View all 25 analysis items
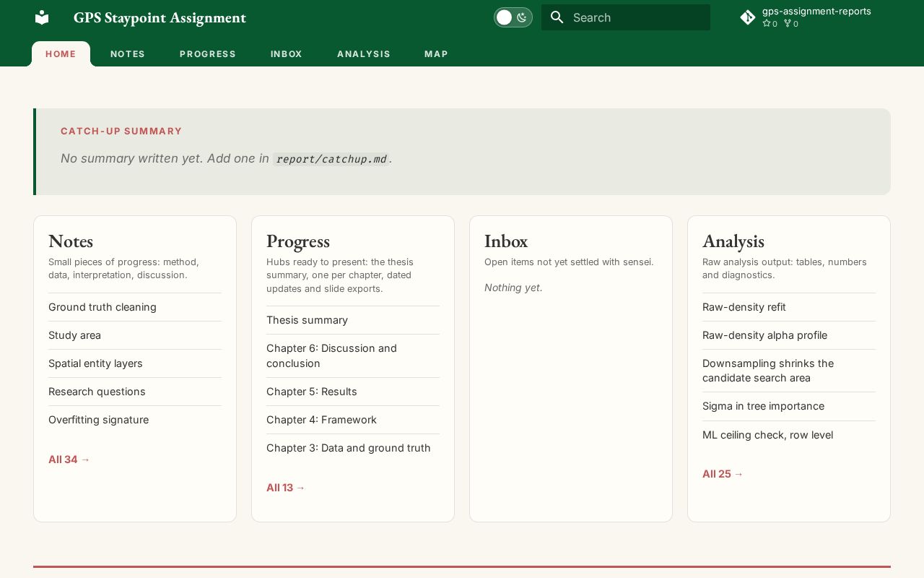This screenshot has width=924, height=578. coord(723,474)
